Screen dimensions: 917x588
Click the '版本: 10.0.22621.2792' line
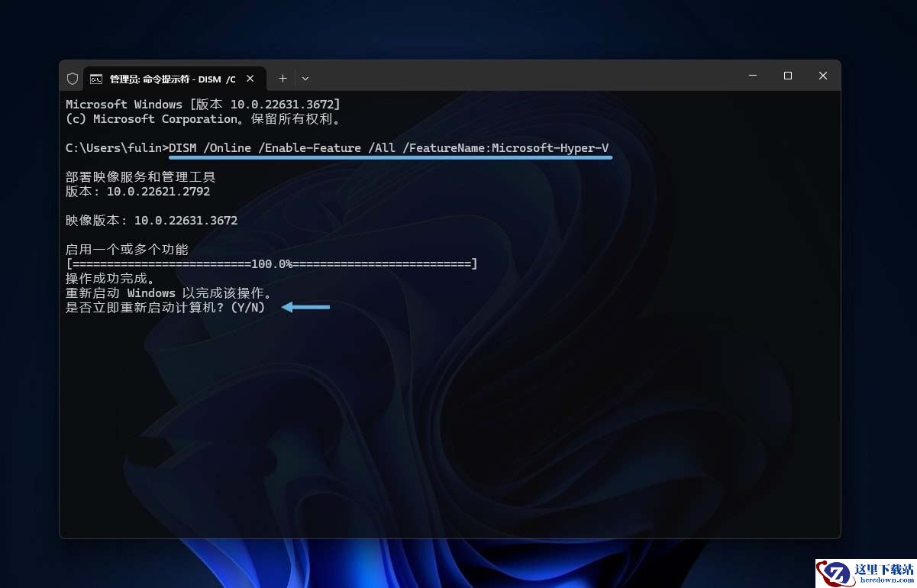[x=138, y=192]
